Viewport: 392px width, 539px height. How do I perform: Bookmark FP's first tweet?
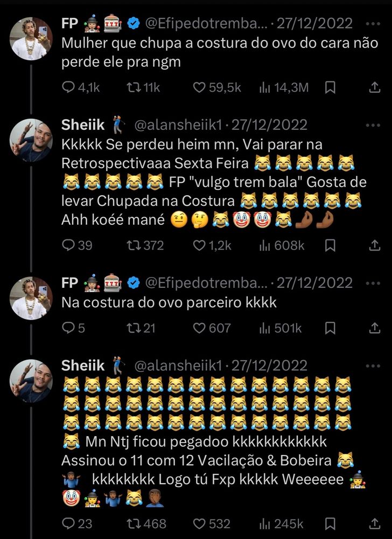coord(330,87)
